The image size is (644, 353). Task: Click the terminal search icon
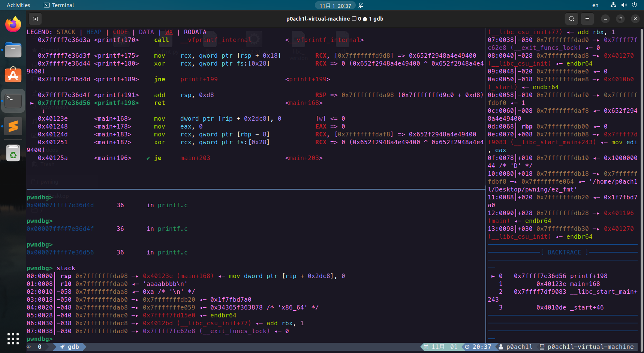(x=571, y=19)
